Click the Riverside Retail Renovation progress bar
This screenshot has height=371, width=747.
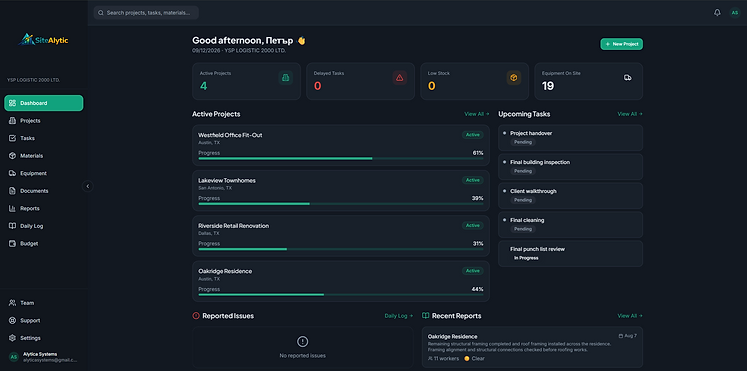tap(341, 249)
